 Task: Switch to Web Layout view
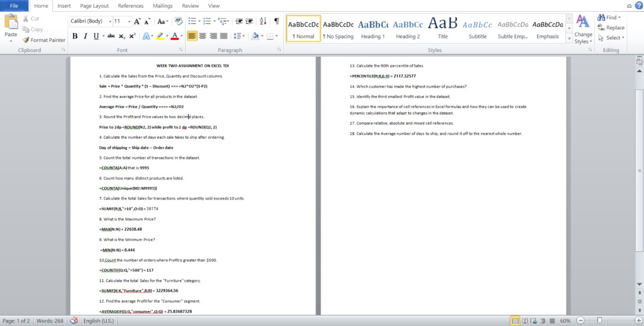[x=534, y=321]
